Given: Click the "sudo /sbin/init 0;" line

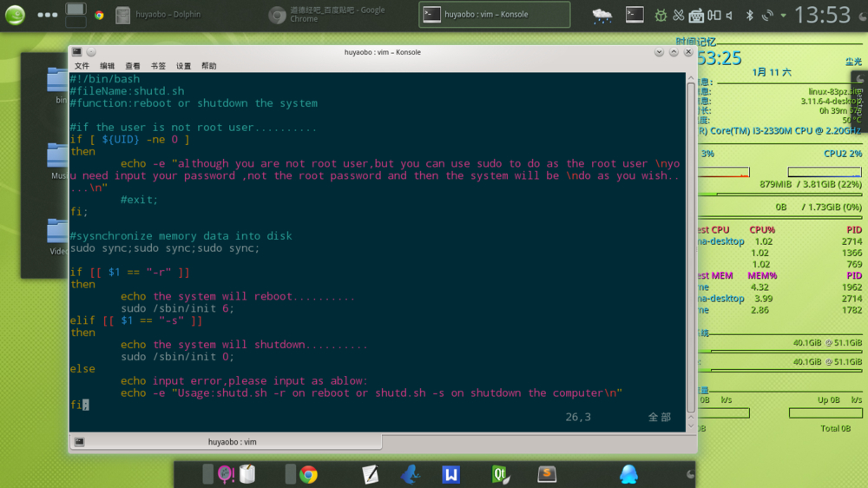Looking at the screenshot, I should click(x=178, y=357).
